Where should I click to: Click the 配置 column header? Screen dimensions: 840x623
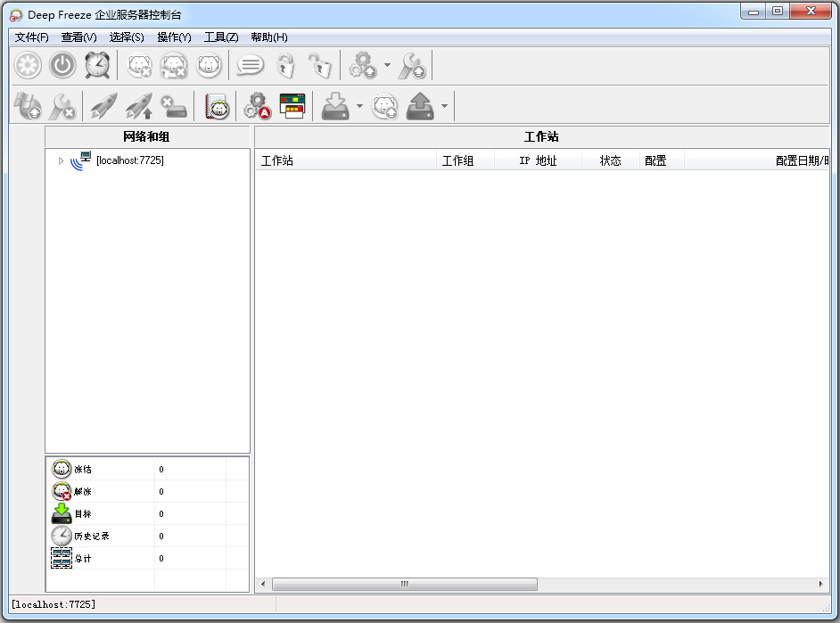click(x=662, y=160)
